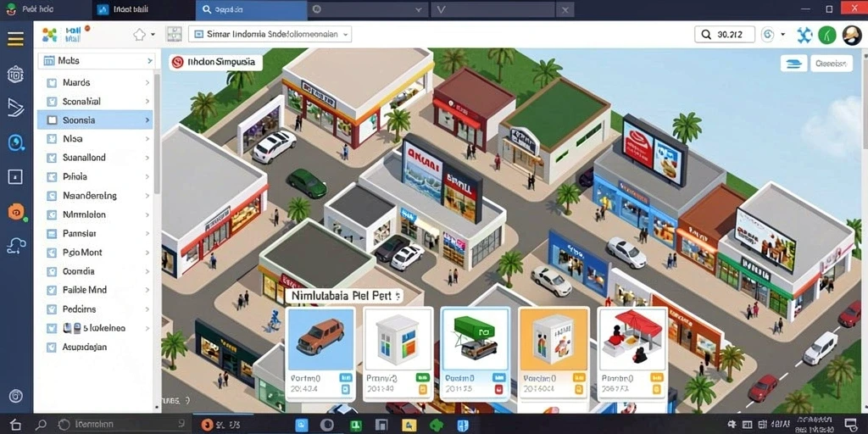Open the grid map icon in toolbar
This screenshot has width=868, height=434.
pyautogui.click(x=175, y=34)
